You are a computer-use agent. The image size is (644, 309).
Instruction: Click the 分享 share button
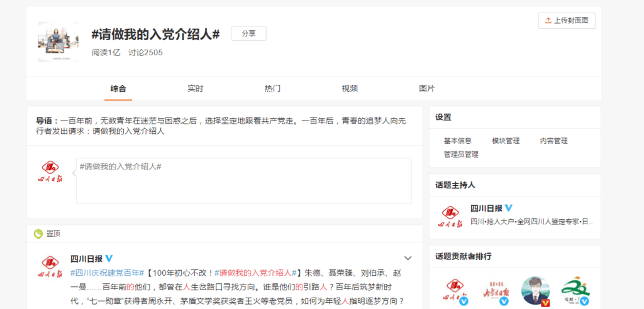coord(248,34)
